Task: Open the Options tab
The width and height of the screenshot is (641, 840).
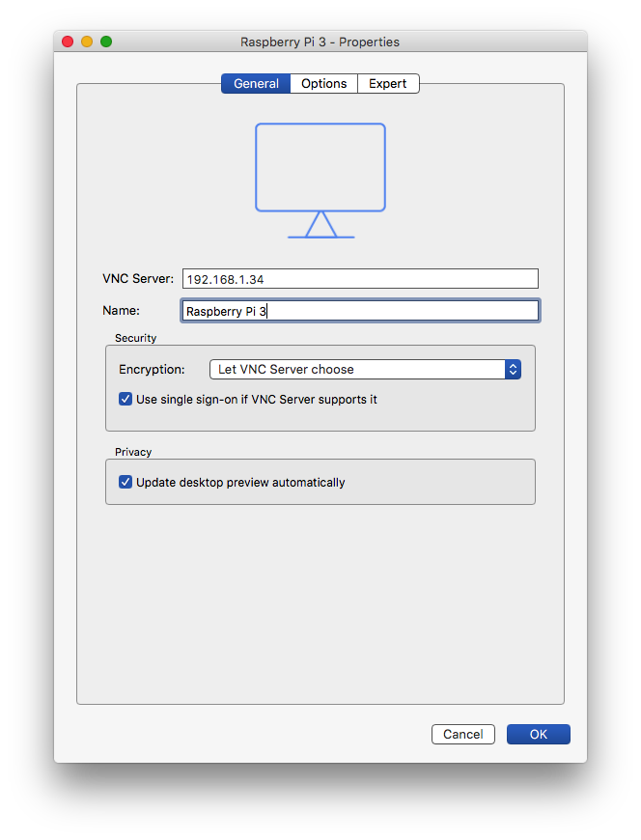Action: coord(323,84)
